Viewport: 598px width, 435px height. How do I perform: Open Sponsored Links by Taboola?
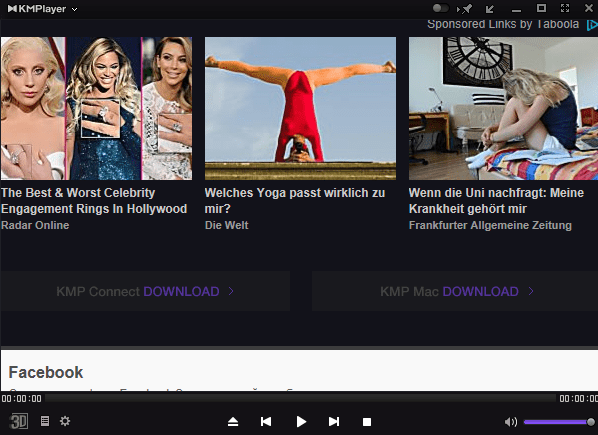pos(503,24)
